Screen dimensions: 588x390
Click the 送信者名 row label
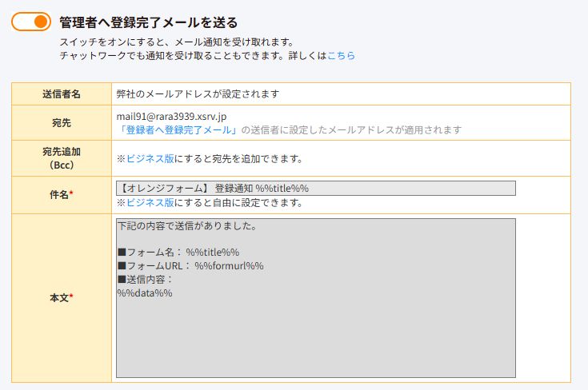pos(62,94)
